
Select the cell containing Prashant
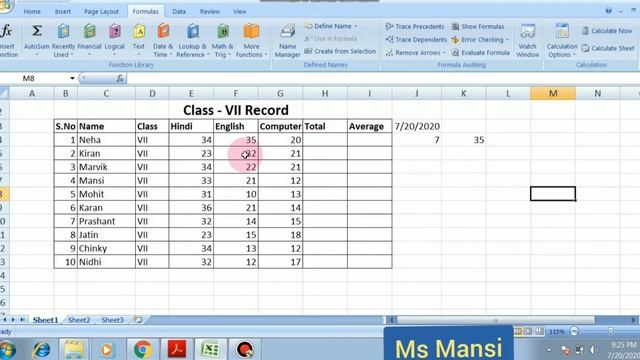106,221
